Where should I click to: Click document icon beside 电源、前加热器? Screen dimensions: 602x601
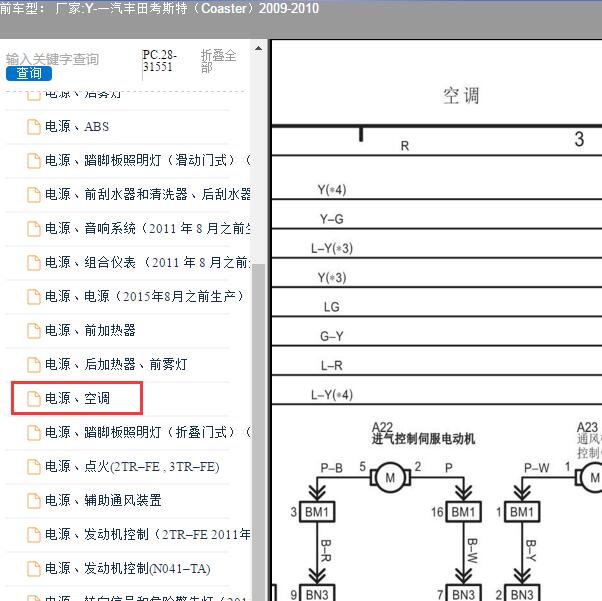34,331
